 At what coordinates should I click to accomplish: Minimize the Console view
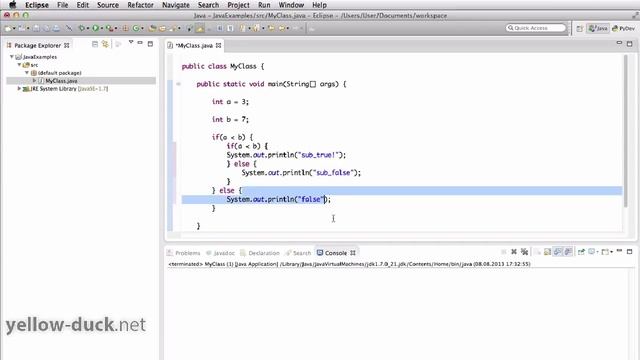(619, 251)
